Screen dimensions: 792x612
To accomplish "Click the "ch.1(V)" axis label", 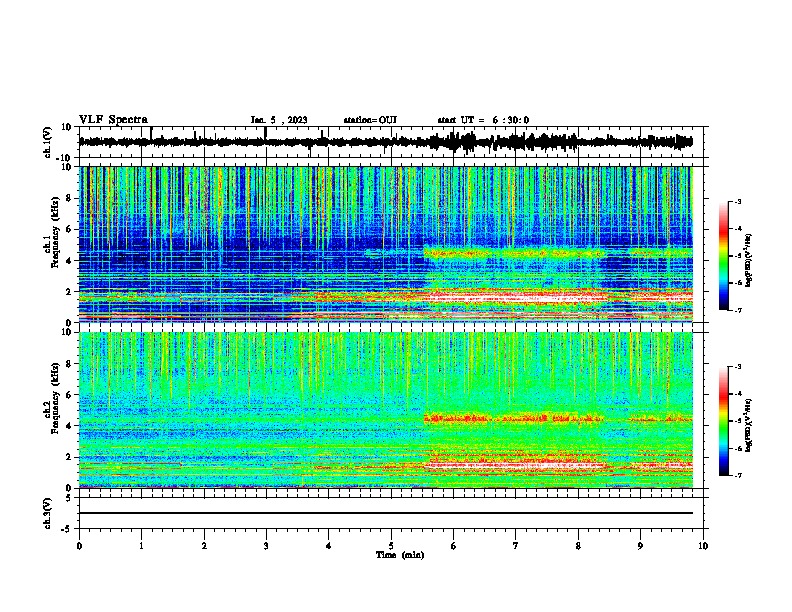I will [x=48, y=142].
